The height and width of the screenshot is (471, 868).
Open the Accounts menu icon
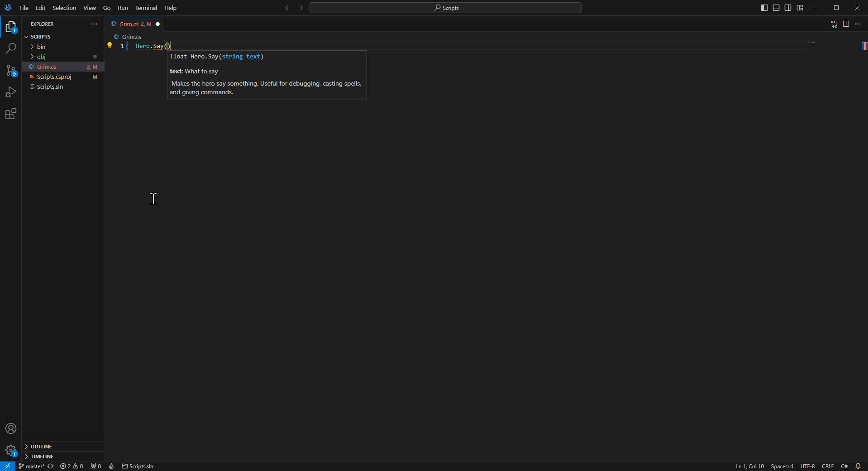coord(11,428)
